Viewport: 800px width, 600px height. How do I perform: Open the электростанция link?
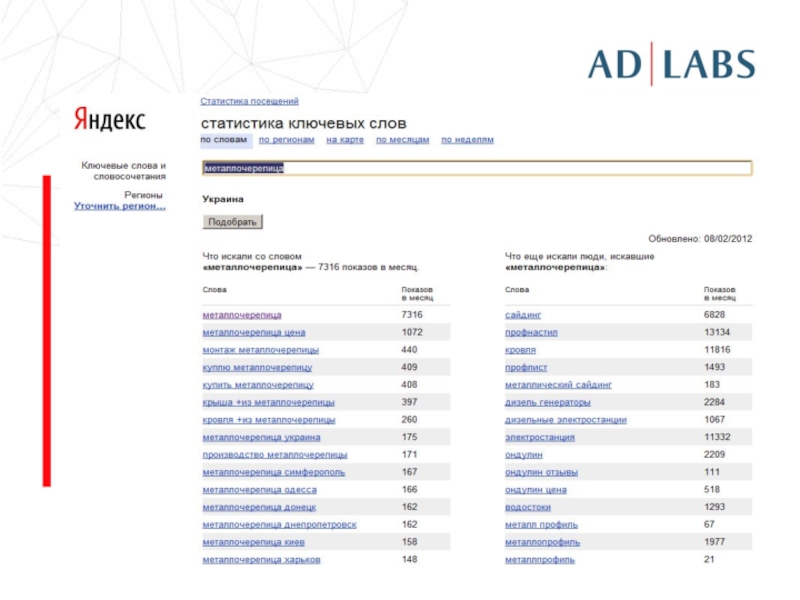pos(540,437)
